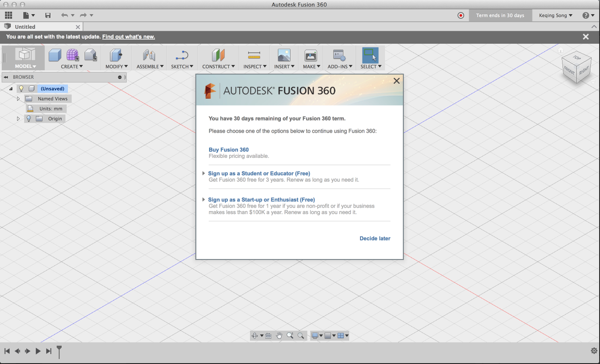
Task: Click the Select tool icon
Action: tap(370, 55)
